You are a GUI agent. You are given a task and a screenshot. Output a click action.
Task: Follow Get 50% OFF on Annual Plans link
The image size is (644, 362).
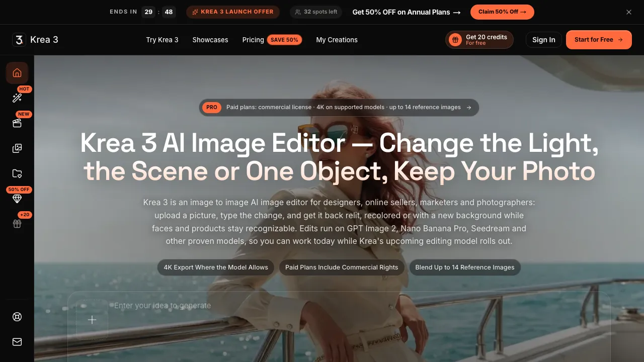[x=407, y=12]
